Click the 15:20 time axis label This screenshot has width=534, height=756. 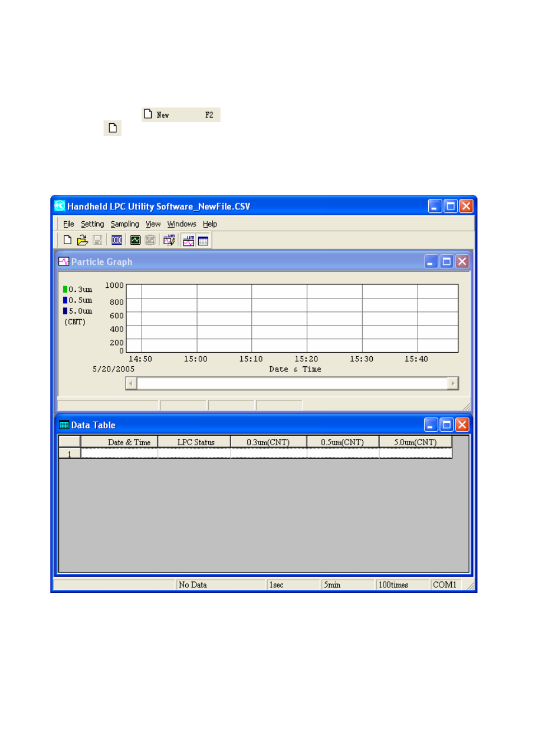(306, 359)
